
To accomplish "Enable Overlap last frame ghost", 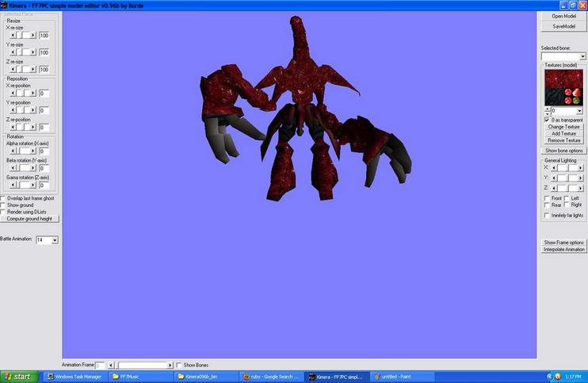I will coord(2,198).
